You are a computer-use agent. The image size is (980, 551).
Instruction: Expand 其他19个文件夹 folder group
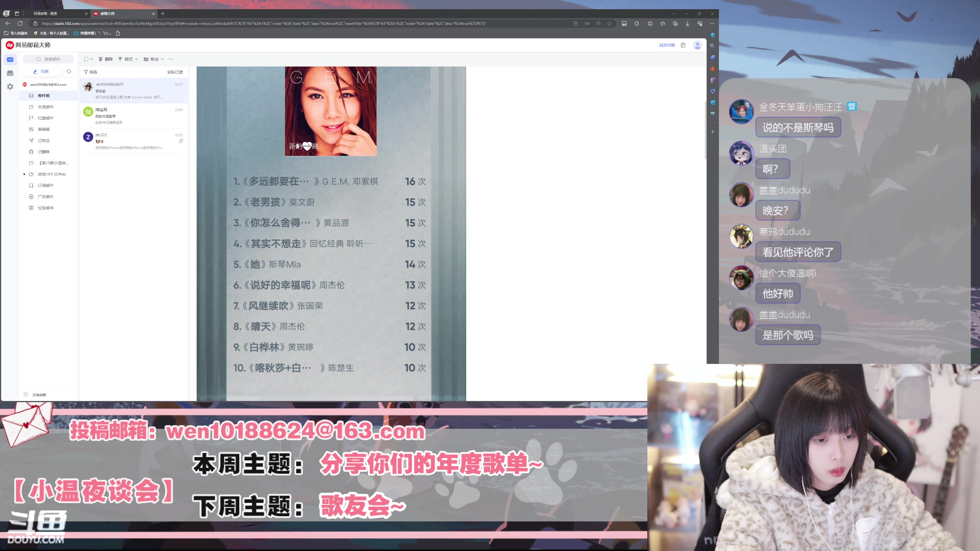pyautogui.click(x=24, y=174)
